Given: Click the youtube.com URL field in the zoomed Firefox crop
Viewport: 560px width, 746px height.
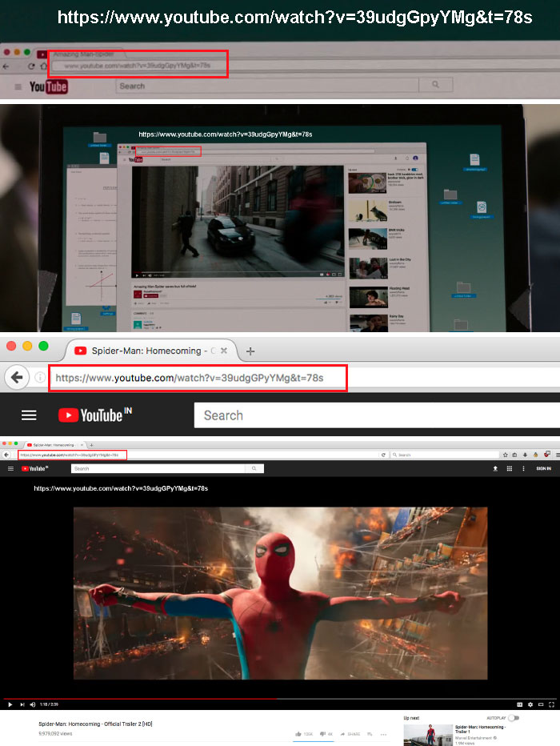Looking at the screenshot, I should pos(198,378).
